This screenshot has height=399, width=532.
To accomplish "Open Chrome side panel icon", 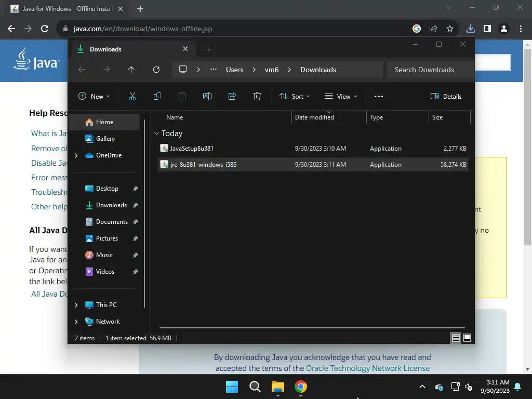I will [487, 29].
